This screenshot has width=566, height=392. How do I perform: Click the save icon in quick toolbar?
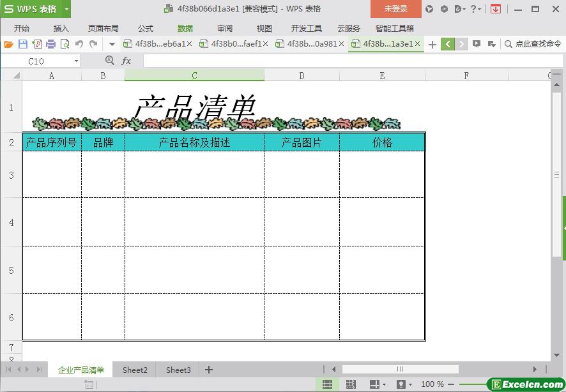(22, 44)
